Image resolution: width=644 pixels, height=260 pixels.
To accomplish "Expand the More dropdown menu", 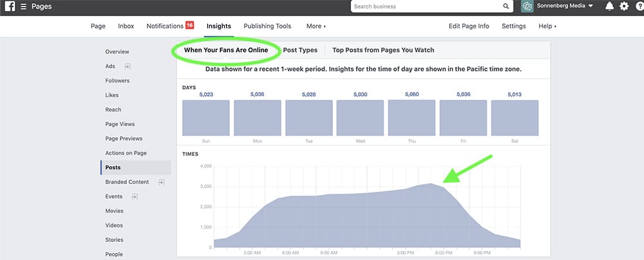I will tap(316, 26).
